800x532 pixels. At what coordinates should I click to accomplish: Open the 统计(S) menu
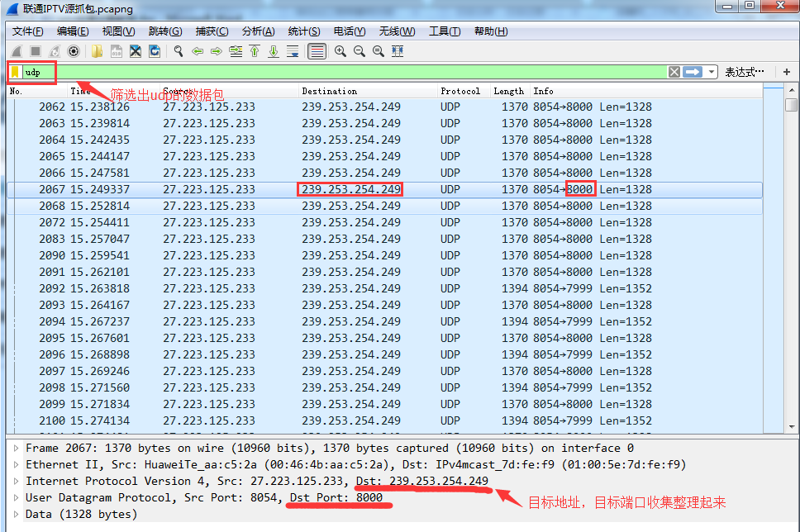(303, 31)
